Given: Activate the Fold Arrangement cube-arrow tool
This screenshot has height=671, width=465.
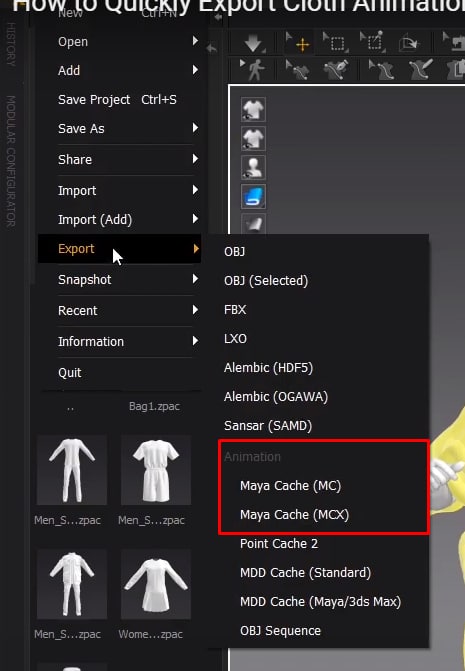Looking at the screenshot, I should click(409, 43).
